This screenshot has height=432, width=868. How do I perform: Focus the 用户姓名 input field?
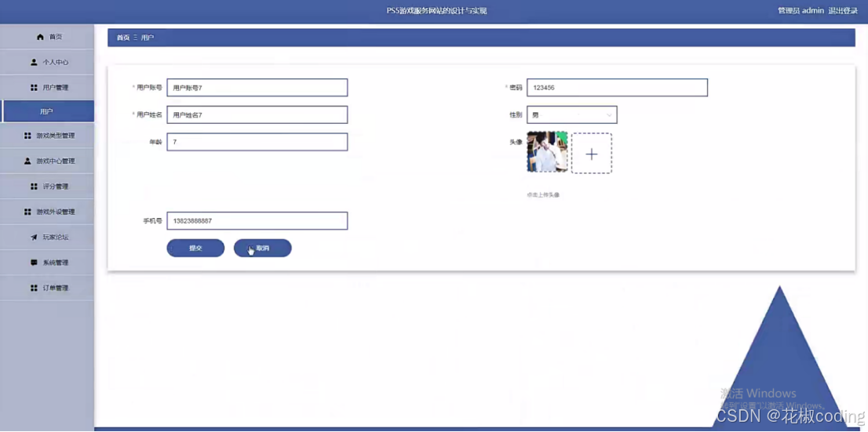(x=257, y=114)
